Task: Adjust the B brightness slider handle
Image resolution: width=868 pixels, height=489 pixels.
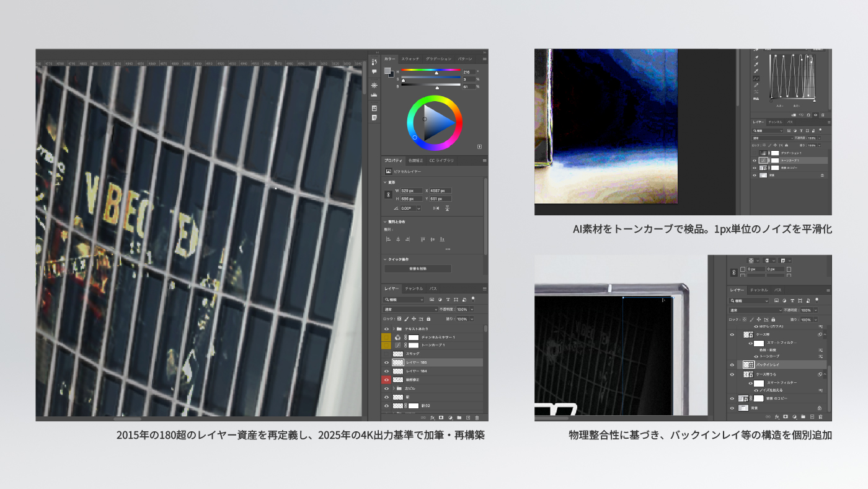Action: (x=437, y=87)
